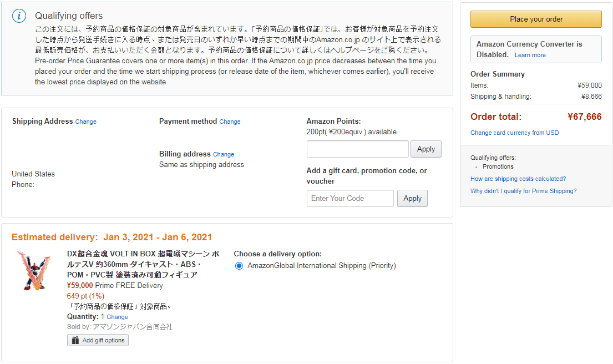Click the gift box icon on Add gift options

coord(75,341)
